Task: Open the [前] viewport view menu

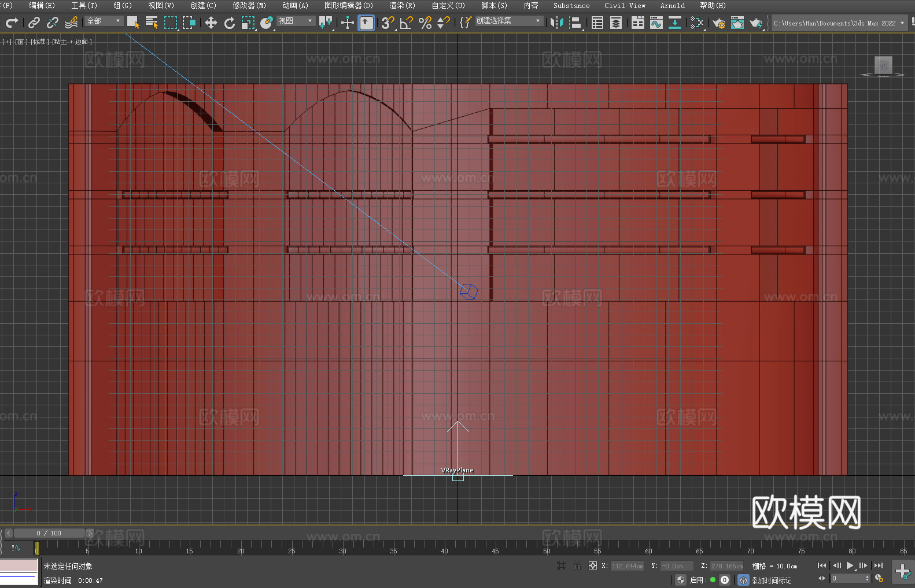Action: pyautogui.click(x=21, y=42)
